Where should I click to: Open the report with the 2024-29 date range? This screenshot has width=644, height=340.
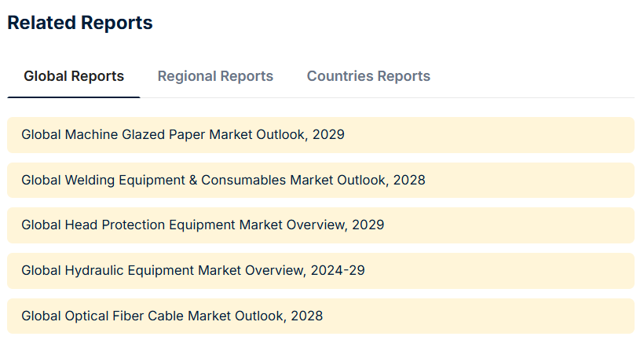pos(193,270)
